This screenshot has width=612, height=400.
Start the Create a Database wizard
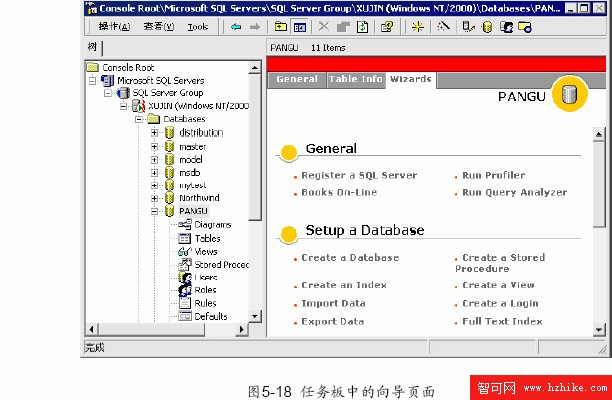coord(350,258)
